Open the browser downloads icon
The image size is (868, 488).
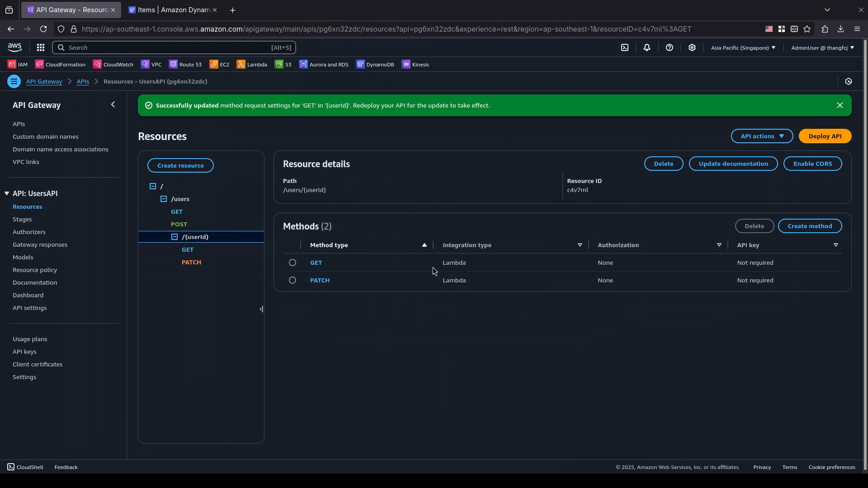pyautogui.click(x=840, y=29)
